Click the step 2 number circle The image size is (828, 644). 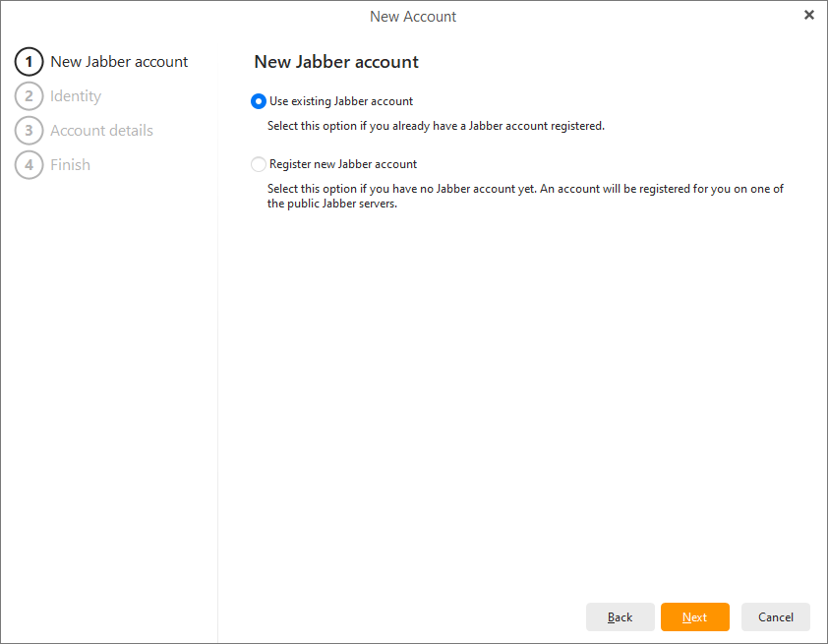(30, 96)
